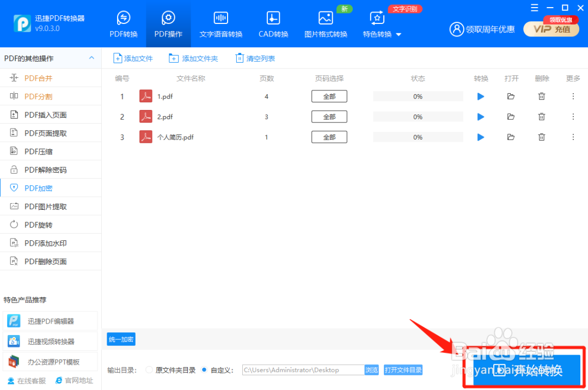Click the 迅捷PDF转换器 app logo
Viewport: 588px width, 390px height.
point(22,23)
